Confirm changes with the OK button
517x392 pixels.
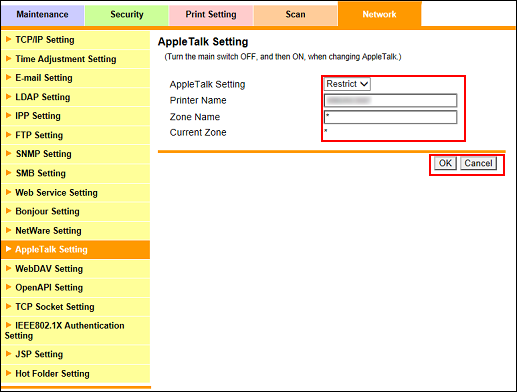coord(445,163)
